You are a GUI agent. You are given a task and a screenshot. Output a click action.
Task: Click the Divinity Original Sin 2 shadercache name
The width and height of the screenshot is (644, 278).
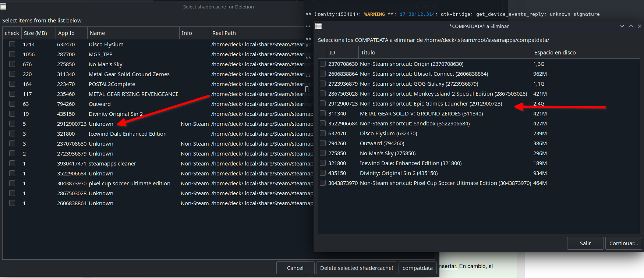click(x=116, y=114)
